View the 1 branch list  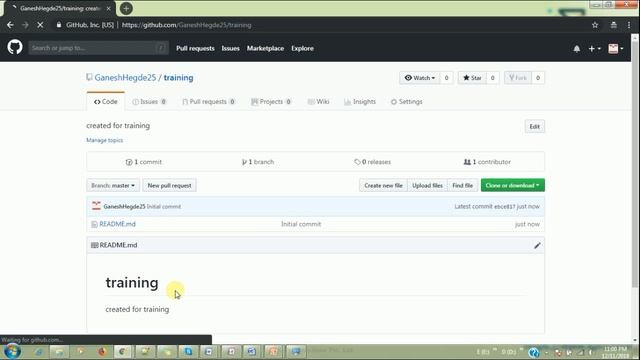[258, 162]
